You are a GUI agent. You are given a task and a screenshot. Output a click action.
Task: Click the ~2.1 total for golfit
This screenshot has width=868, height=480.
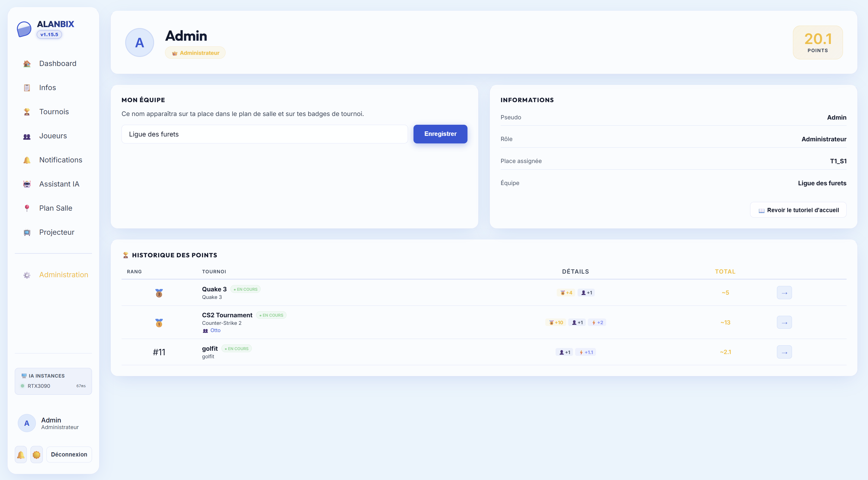click(725, 352)
